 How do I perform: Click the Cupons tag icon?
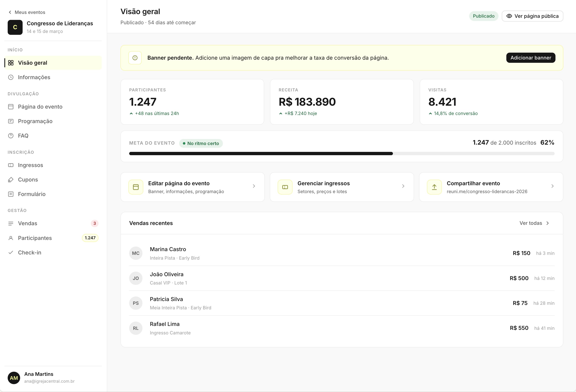pyautogui.click(x=11, y=180)
